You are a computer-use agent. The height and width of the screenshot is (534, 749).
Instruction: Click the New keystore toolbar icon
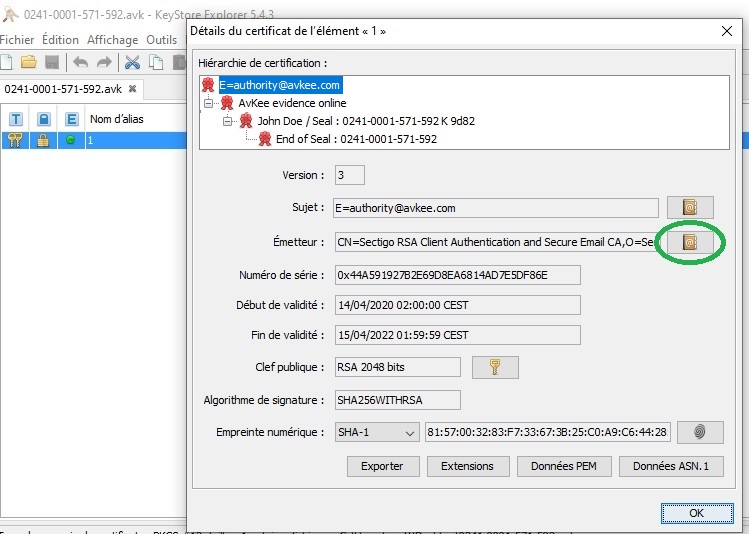[x=6, y=63]
